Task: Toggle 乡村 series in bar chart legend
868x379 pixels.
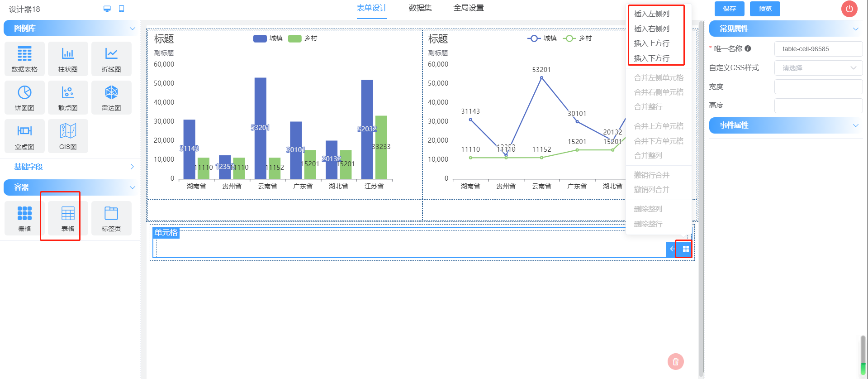Action: click(x=303, y=38)
